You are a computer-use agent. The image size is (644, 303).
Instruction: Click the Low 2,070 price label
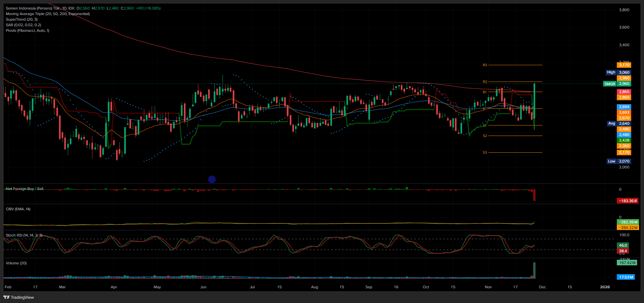(x=618, y=161)
